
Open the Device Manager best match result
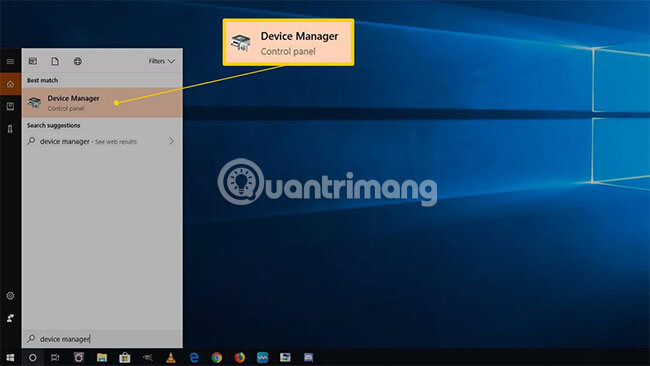point(102,102)
